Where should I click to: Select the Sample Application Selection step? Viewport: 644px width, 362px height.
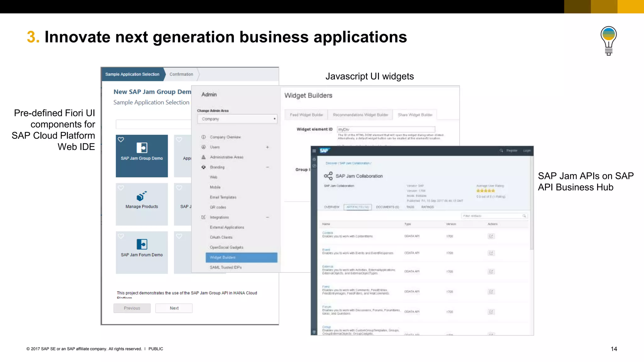click(x=132, y=74)
